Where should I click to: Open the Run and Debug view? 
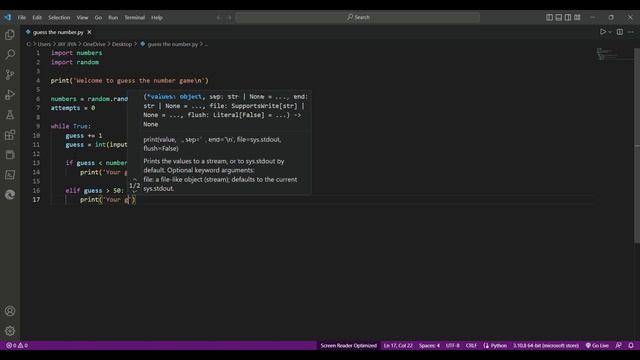tap(10, 95)
